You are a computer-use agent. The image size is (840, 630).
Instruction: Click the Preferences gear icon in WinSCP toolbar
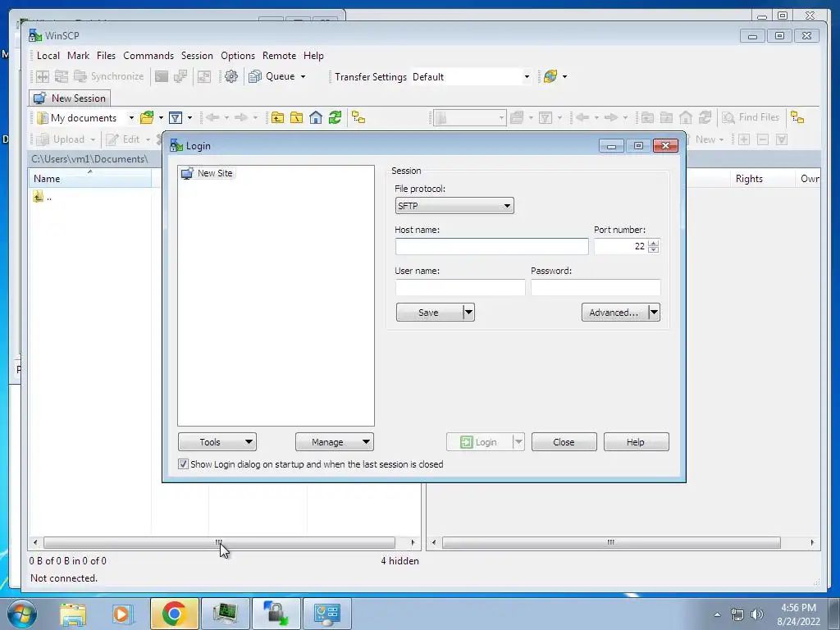tap(231, 76)
